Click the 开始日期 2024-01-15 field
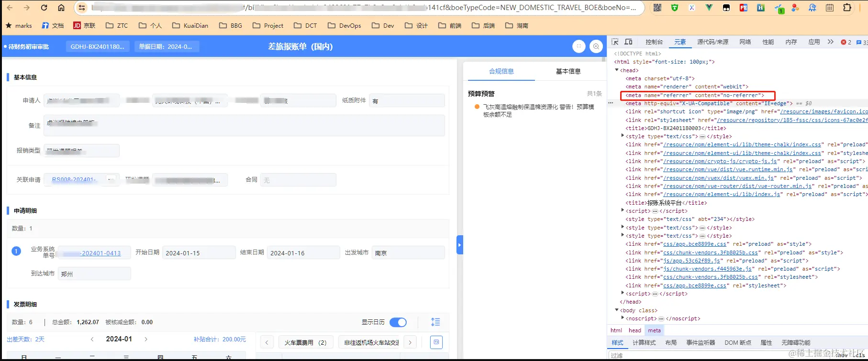 (199, 253)
